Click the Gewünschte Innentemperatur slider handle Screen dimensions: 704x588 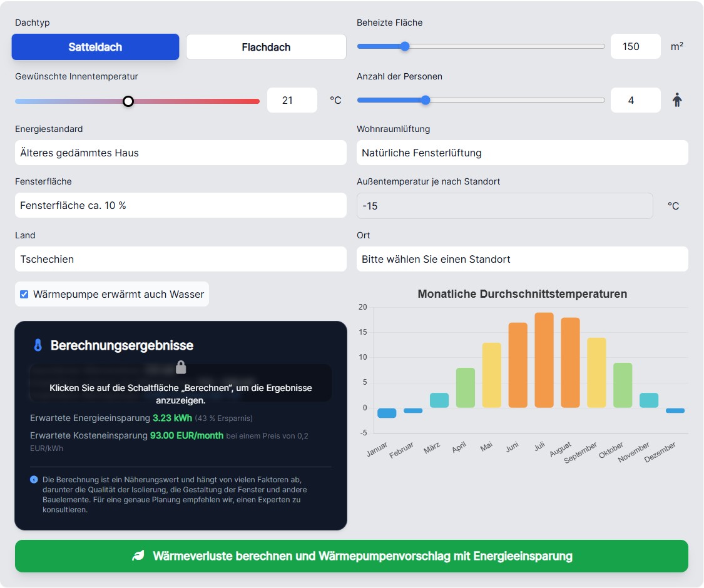pyautogui.click(x=128, y=101)
